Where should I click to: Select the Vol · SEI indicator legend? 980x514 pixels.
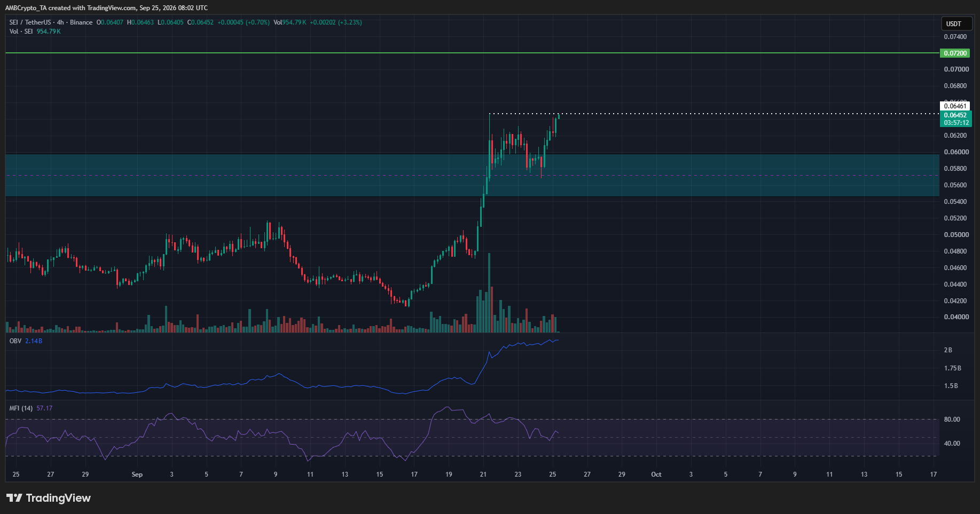pos(21,31)
